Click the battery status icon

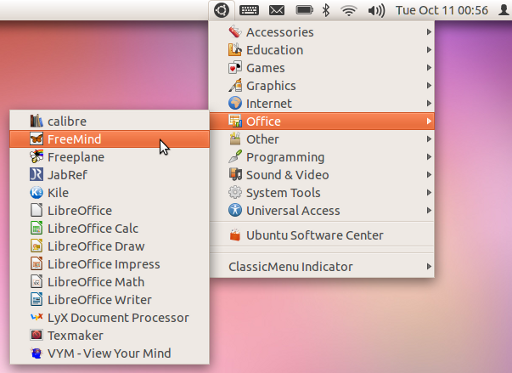(304, 10)
